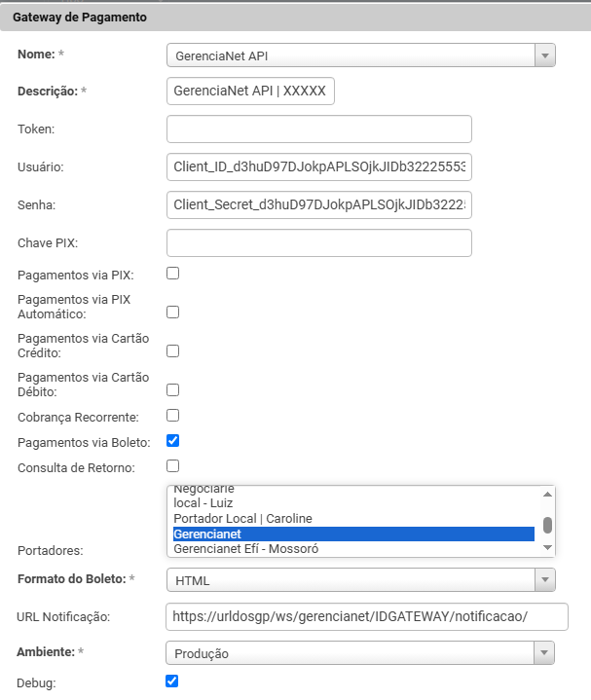Click the empty Token input field
Viewport: 591px width, 700px height.
point(319,129)
